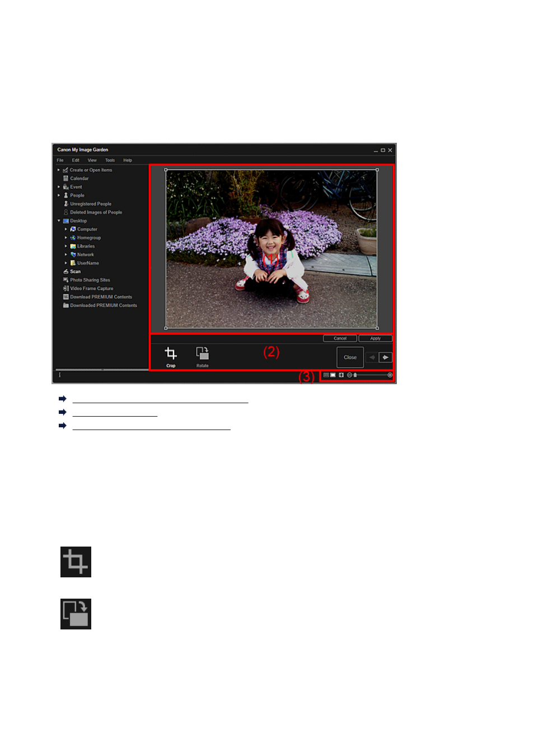Click the info icon in bottom-left status bar

[59, 375]
